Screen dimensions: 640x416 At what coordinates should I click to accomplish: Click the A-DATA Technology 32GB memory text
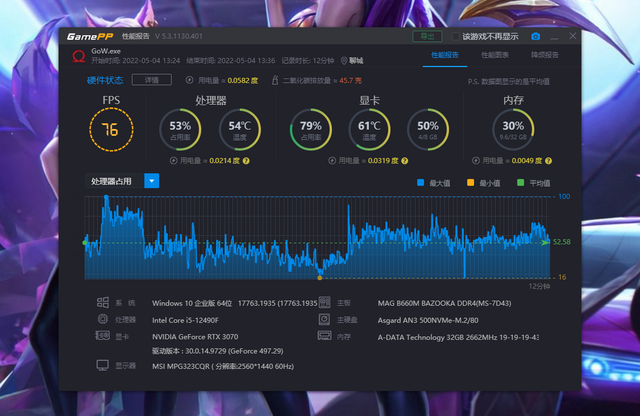[x=458, y=337]
